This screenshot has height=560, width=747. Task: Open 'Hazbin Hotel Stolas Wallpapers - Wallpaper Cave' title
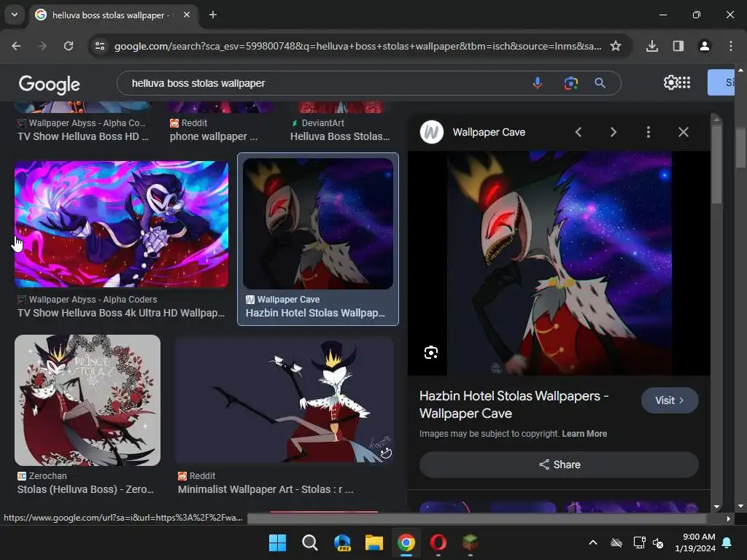point(514,404)
